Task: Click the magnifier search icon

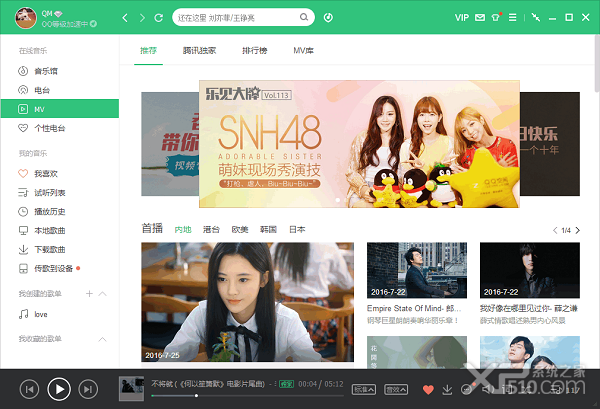Action: [x=304, y=17]
